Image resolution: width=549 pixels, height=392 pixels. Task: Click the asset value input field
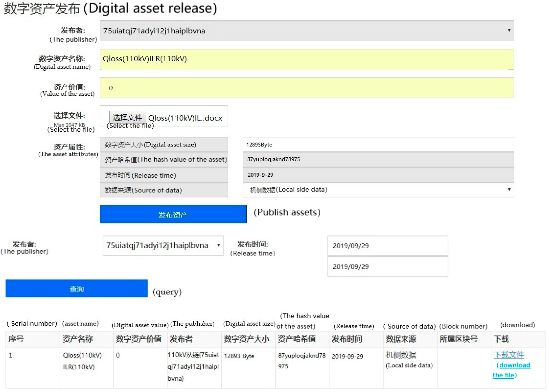(x=307, y=88)
